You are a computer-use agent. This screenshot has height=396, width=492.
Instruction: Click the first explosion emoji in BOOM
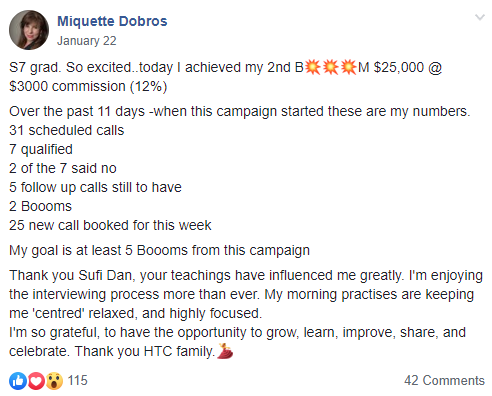point(313,67)
